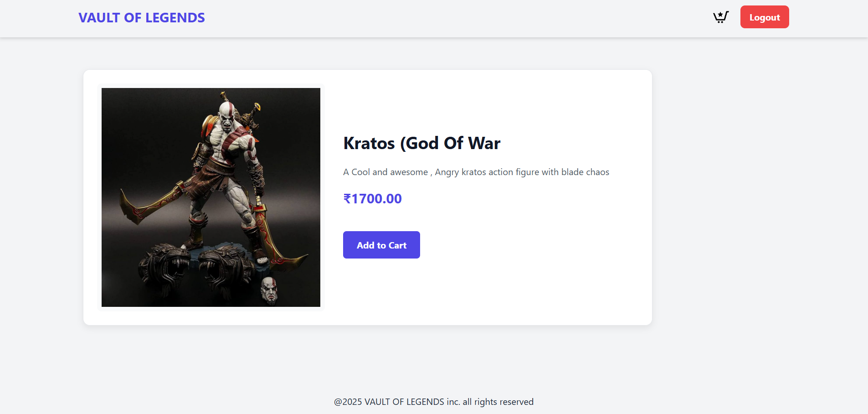The height and width of the screenshot is (414, 868).
Task: Open the shopping cart icon in header
Action: coord(720,17)
